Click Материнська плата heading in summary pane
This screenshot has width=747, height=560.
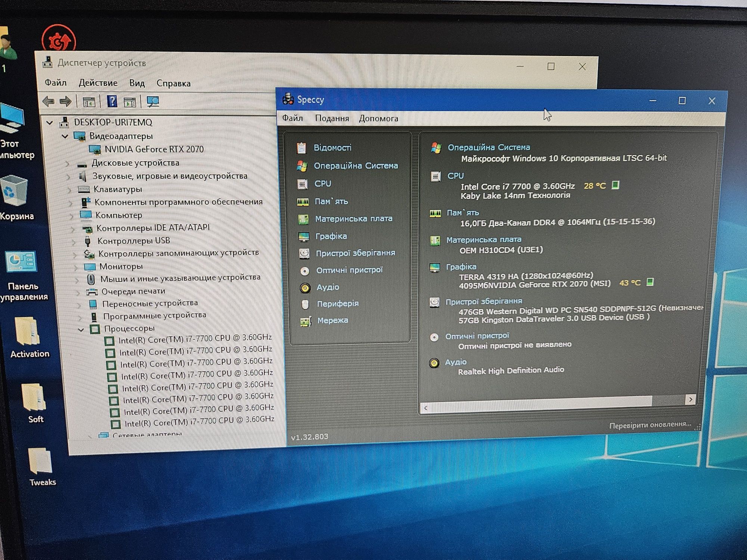484,240
